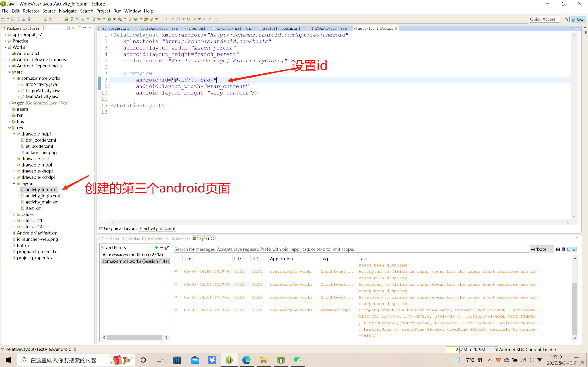
Task: Open the Android SDK Manager icon
Action: coord(67,19)
